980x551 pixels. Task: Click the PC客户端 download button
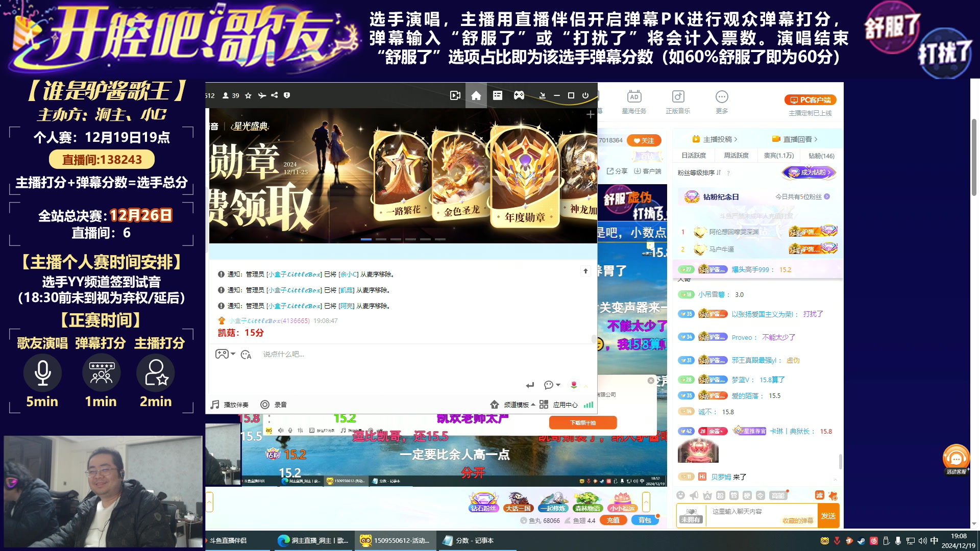tap(810, 100)
